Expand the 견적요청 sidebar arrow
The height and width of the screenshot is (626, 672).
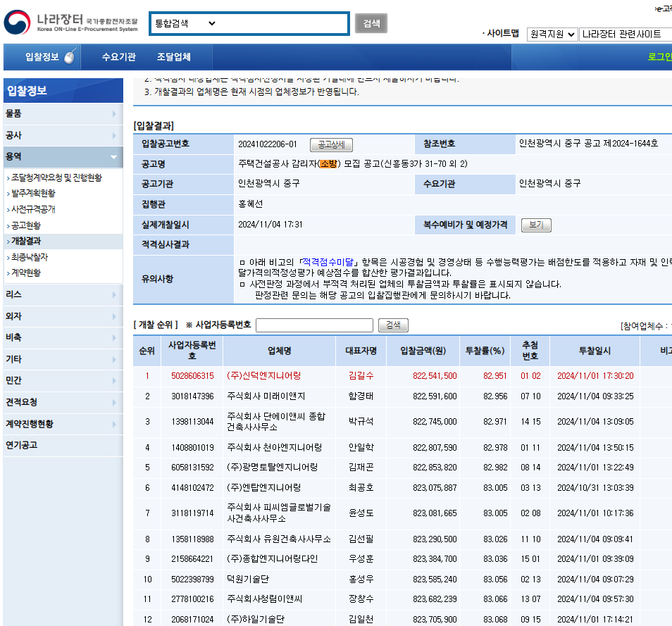pyautogui.click(x=114, y=402)
